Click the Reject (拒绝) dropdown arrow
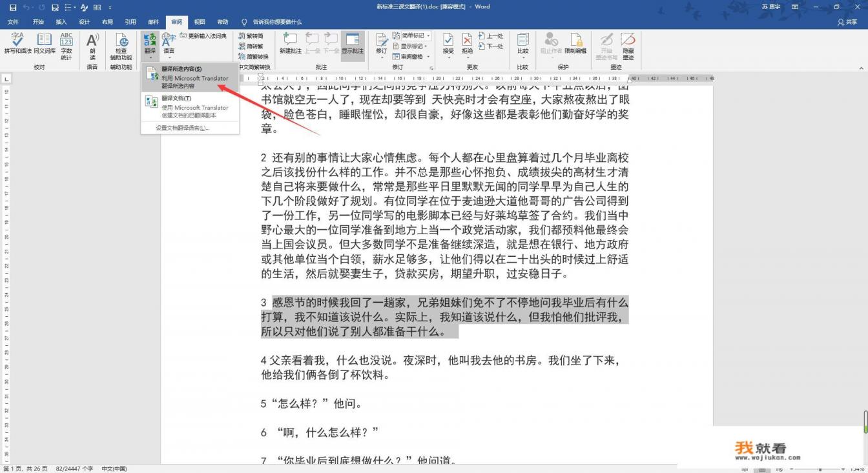Image resolution: width=868 pixels, height=473 pixels. pyautogui.click(x=467, y=57)
